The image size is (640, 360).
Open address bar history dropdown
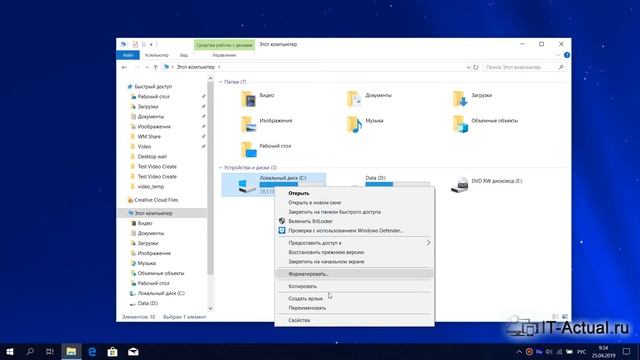[x=468, y=67]
